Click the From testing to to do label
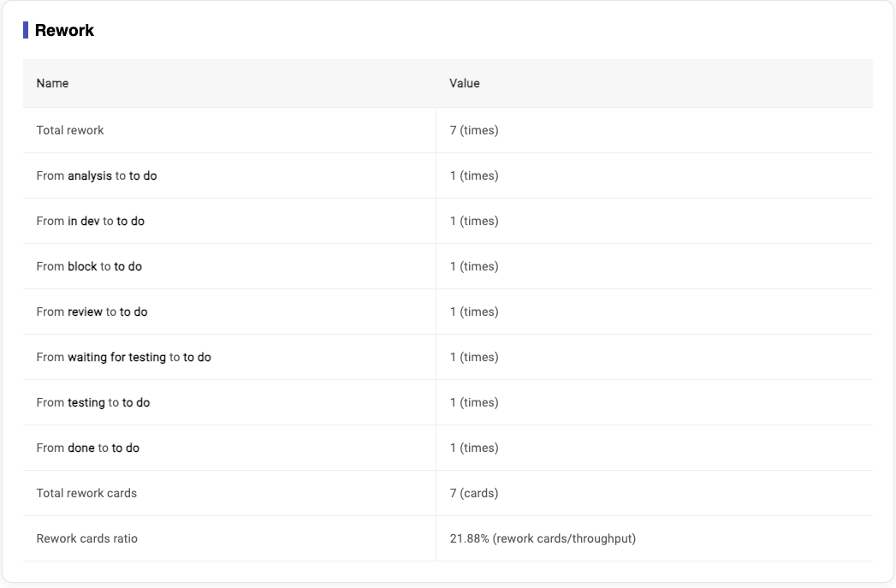This screenshot has height=588, width=896. click(93, 402)
